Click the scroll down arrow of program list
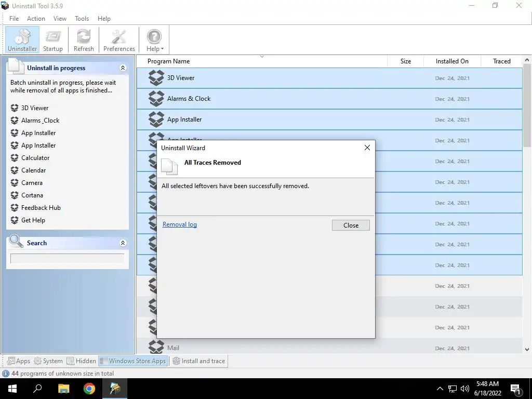This screenshot has width=532, height=399. (x=527, y=350)
